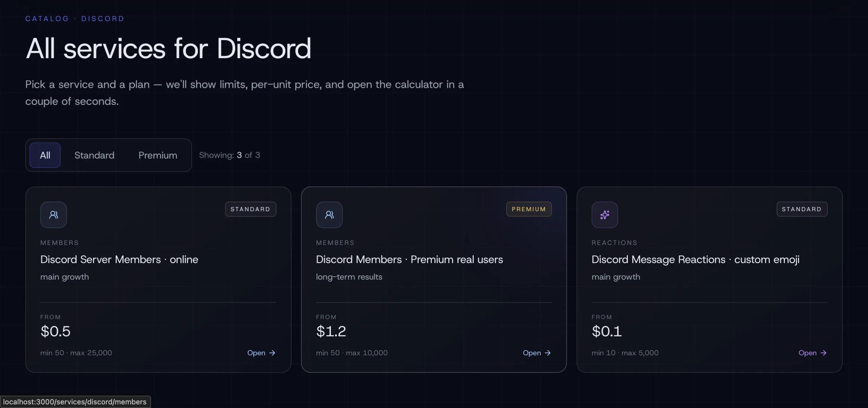Click the Catalog breadcrumb link

[47, 18]
